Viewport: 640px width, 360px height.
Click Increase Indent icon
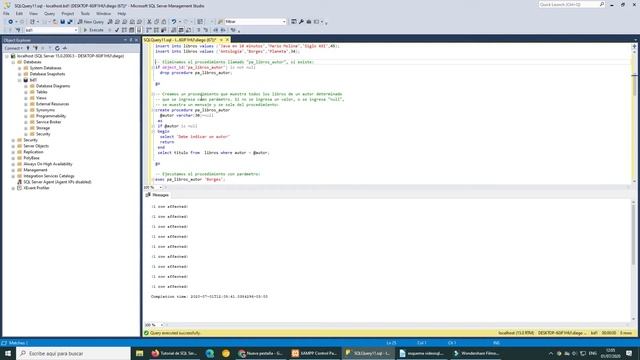223,30
